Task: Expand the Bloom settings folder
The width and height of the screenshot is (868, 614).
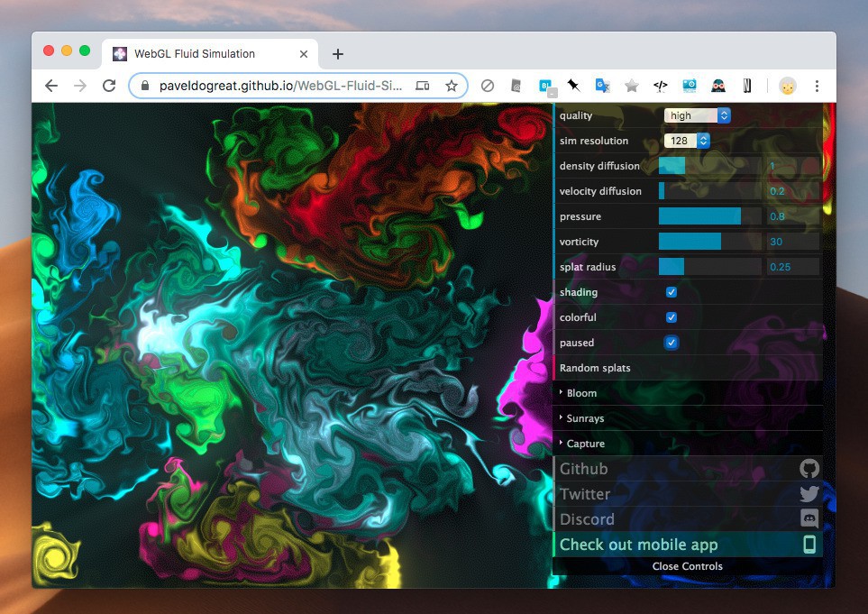Action: coord(581,393)
